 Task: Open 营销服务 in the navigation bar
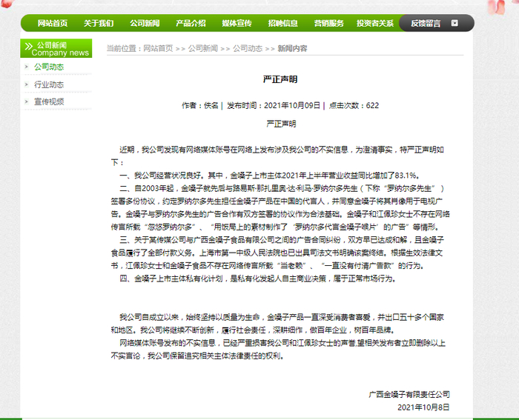pyautogui.click(x=328, y=23)
